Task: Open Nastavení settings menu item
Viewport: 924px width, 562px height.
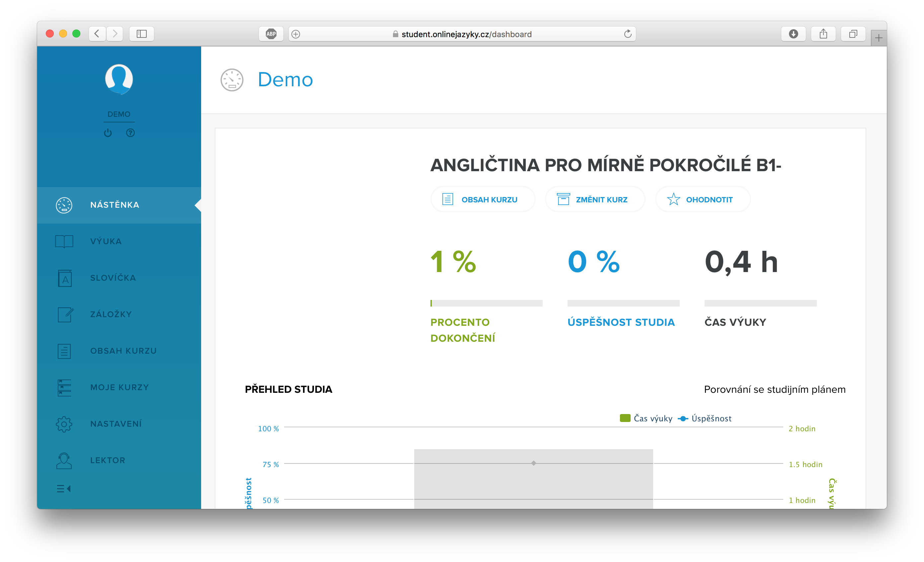Action: click(116, 424)
